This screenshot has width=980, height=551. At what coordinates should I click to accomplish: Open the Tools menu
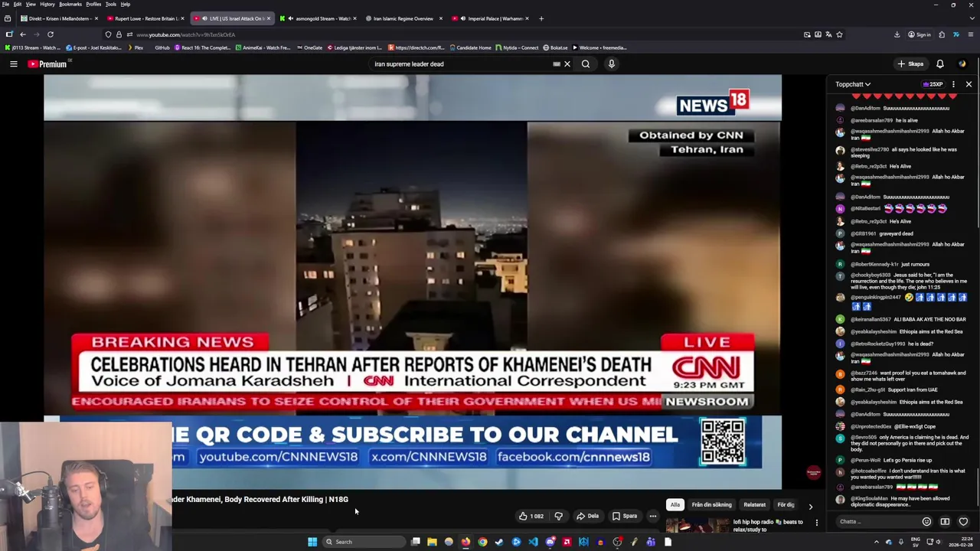[x=111, y=4]
